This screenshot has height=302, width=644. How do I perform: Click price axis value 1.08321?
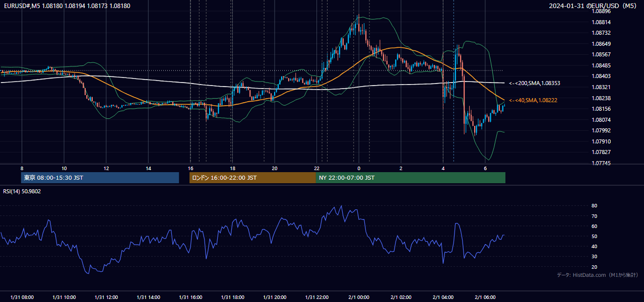click(x=601, y=87)
